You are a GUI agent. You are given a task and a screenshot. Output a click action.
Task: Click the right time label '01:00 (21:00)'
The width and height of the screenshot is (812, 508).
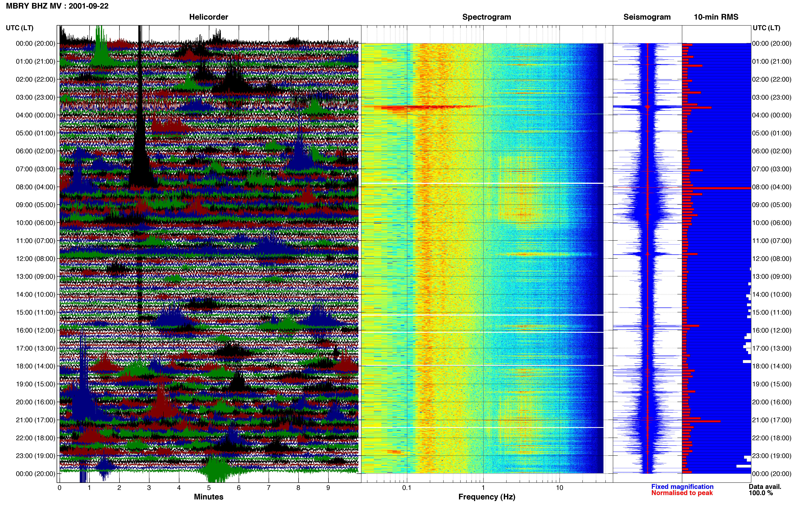point(772,61)
